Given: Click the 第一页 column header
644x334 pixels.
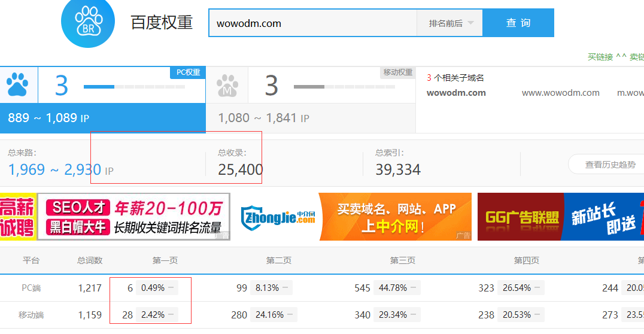Looking at the screenshot, I should click(x=165, y=260).
